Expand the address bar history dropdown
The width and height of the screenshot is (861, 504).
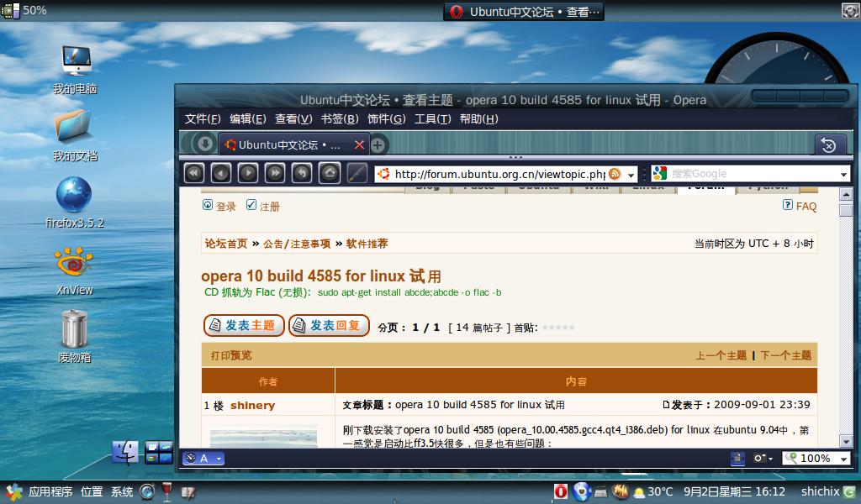click(x=631, y=175)
